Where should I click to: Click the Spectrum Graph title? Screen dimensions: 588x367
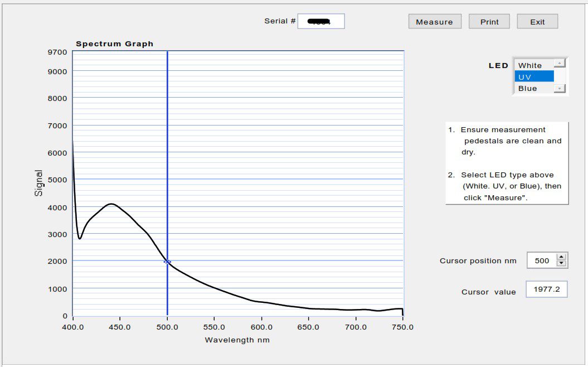pos(114,44)
